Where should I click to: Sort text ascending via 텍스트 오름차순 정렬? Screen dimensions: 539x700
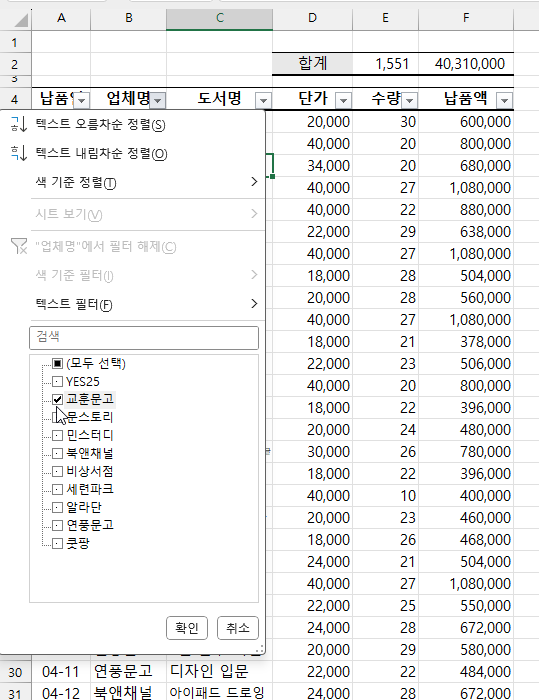(x=100, y=125)
